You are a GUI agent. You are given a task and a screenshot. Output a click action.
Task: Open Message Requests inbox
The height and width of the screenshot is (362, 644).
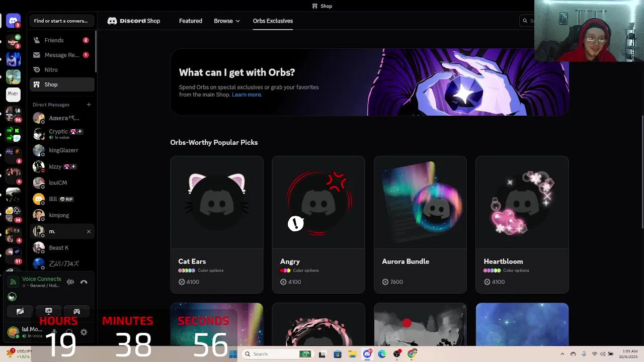point(62,55)
